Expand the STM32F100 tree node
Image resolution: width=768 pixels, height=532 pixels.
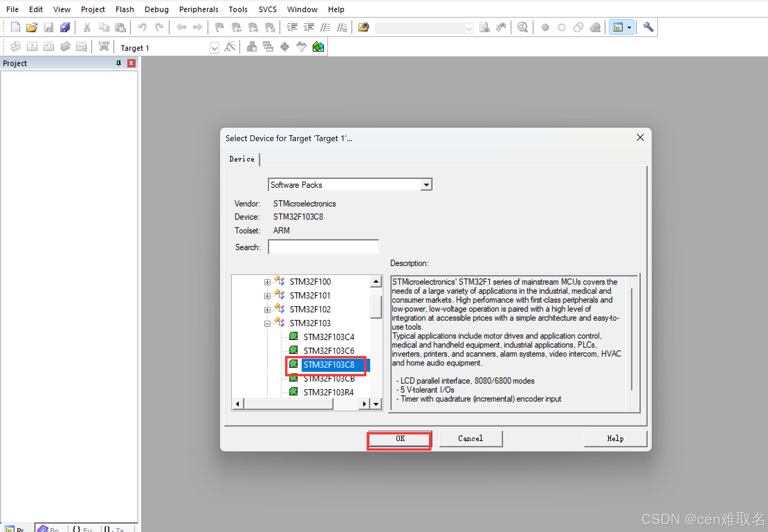(x=267, y=282)
